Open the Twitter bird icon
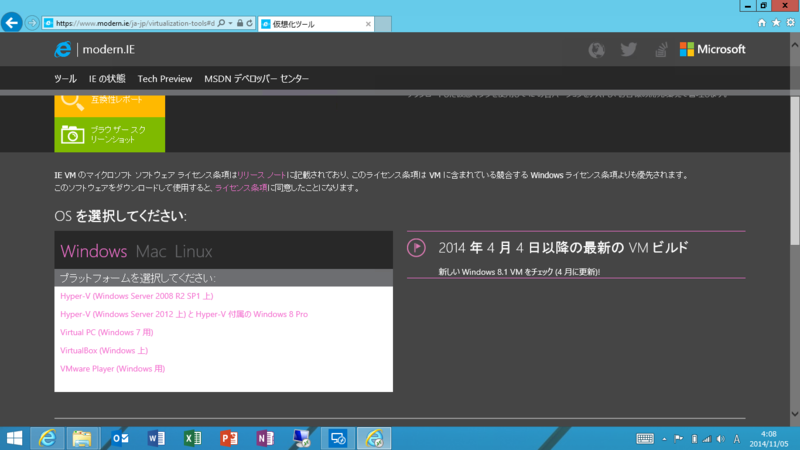Image resolution: width=800 pixels, height=450 pixels. (629, 49)
